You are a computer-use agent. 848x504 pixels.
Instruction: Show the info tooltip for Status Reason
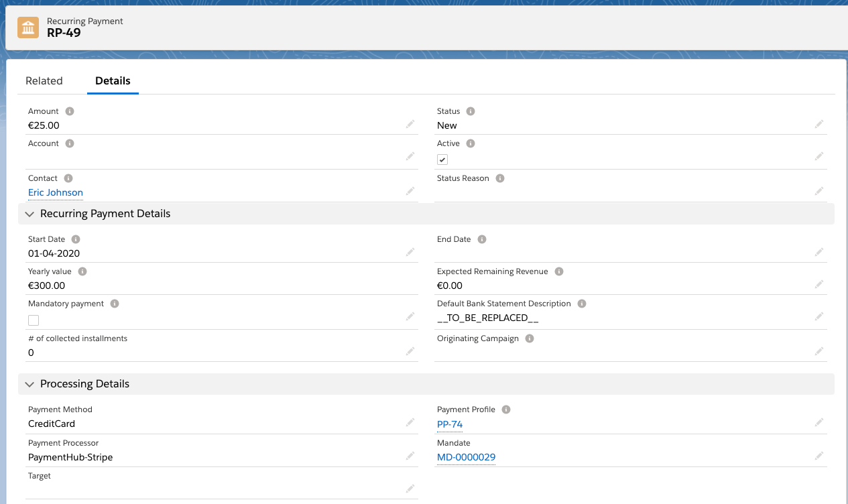[500, 178]
